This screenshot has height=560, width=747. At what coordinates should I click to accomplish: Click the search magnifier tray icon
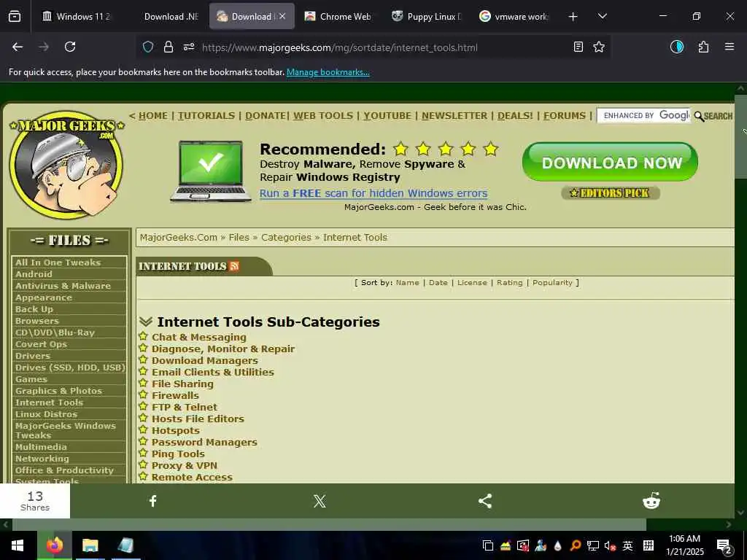point(576,545)
